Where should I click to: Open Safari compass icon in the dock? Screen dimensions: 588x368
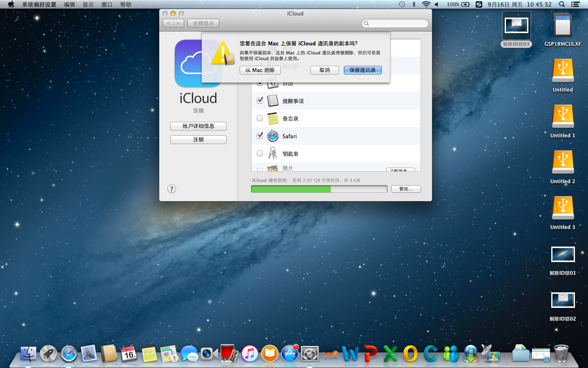69,354
